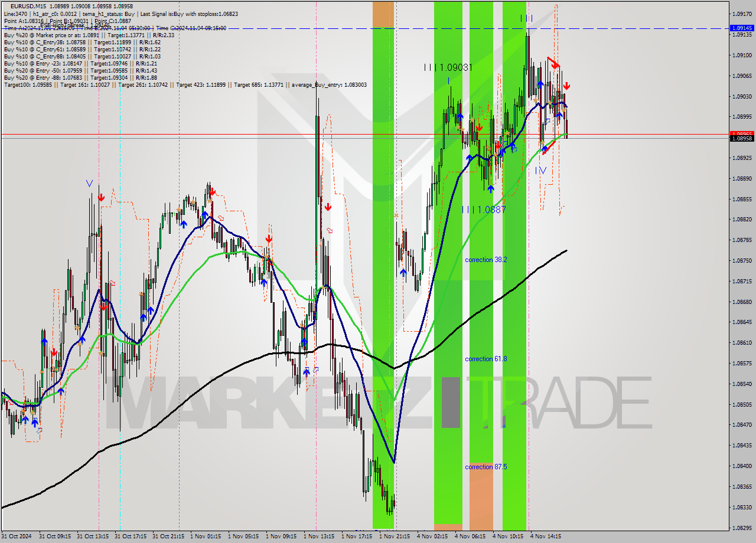Select the 'Buy %10 @ C_Entry61: 1.08589' line

(82, 50)
